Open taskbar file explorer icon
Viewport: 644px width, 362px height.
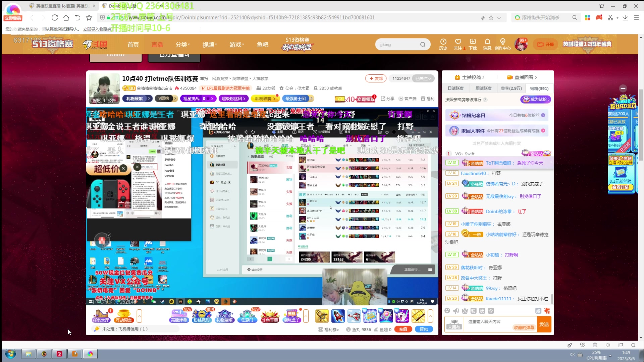point(29,354)
